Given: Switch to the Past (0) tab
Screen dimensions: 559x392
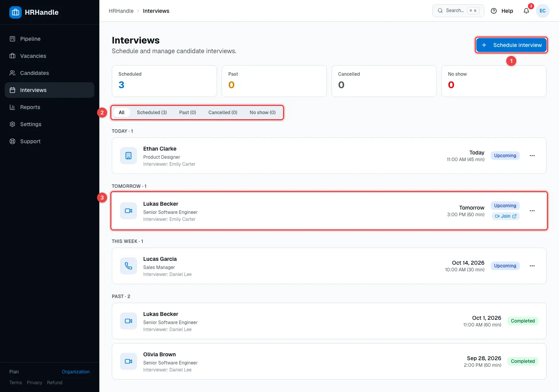Looking at the screenshot, I should [x=187, y=113].
